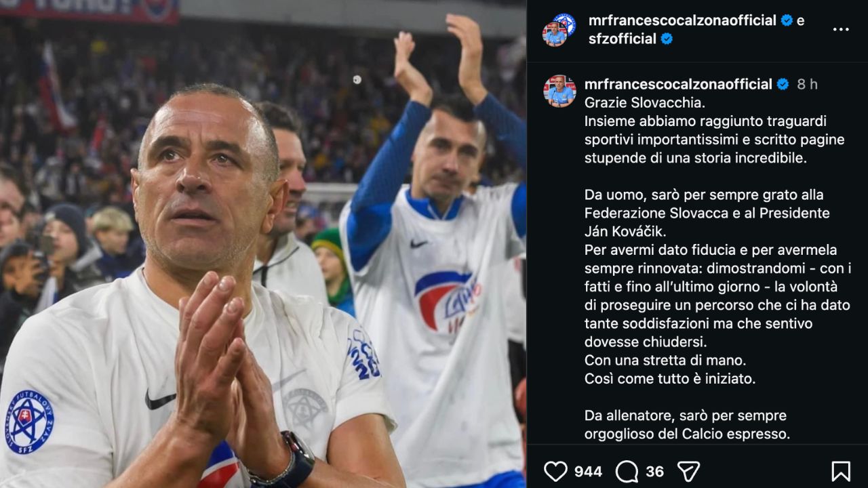Click the 'Da allenatore' caption paragraph
The width and height of the screenshot is (868, 488).
tap(687, 424)
